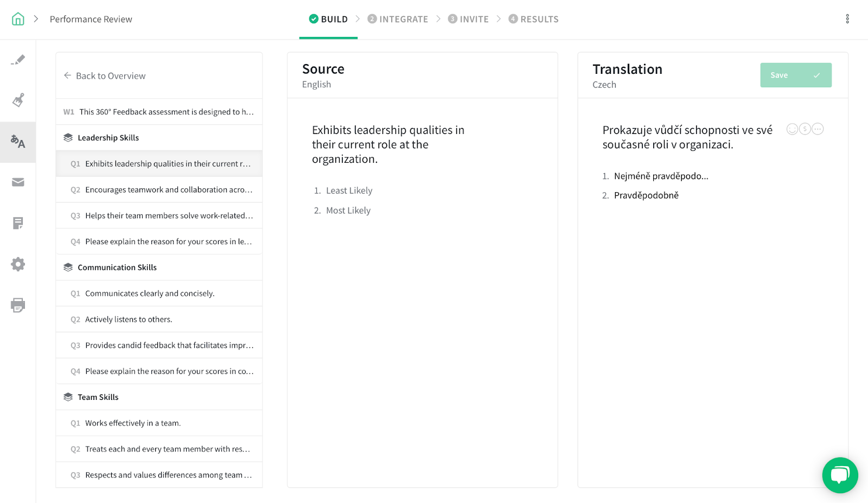868x503 pixels.
Task: Go back to Overview
Action: point(105,76)
